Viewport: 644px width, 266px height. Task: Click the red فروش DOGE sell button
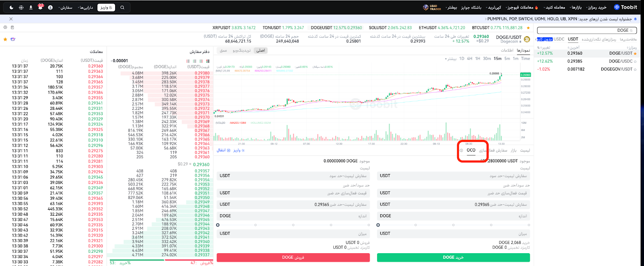coord(293,258)
